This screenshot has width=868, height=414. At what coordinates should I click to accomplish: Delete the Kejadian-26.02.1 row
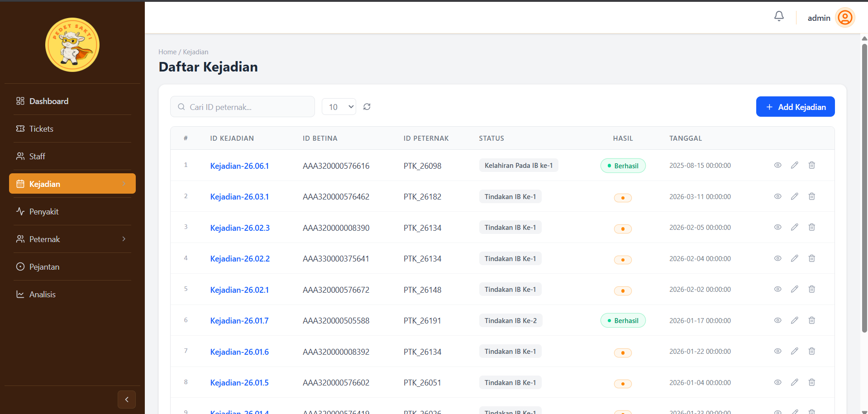click(x=812, y=289)
